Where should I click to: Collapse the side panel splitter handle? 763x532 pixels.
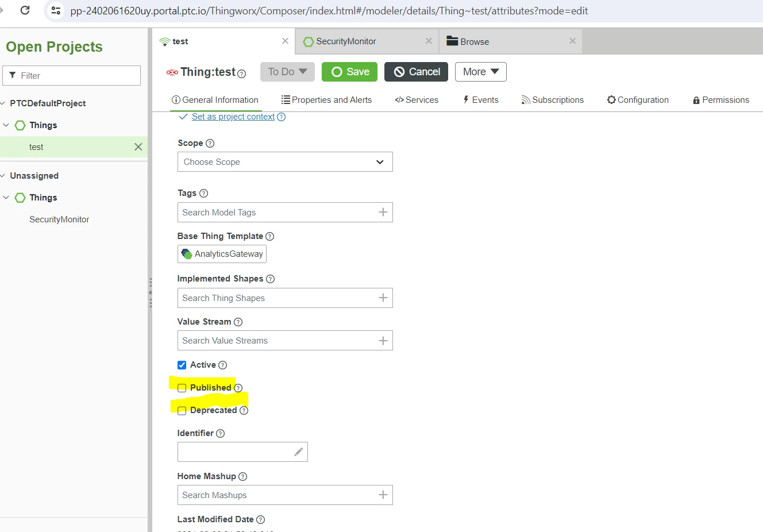click(150, 292)
